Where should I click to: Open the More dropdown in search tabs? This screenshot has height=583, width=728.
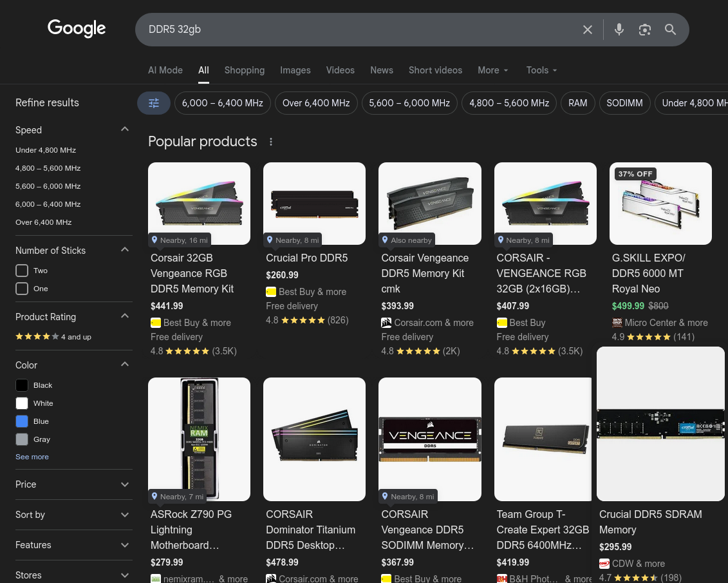[x=493, y=70]
